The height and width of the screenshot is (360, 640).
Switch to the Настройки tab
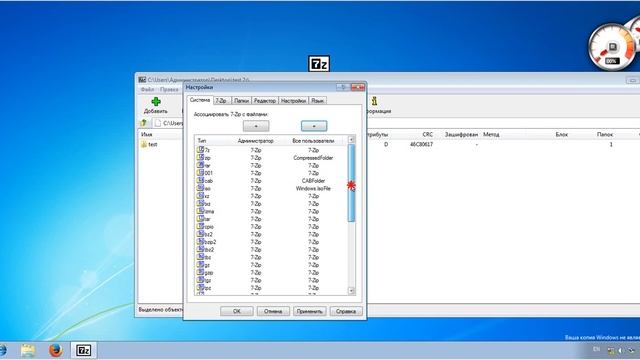point(293,100)
